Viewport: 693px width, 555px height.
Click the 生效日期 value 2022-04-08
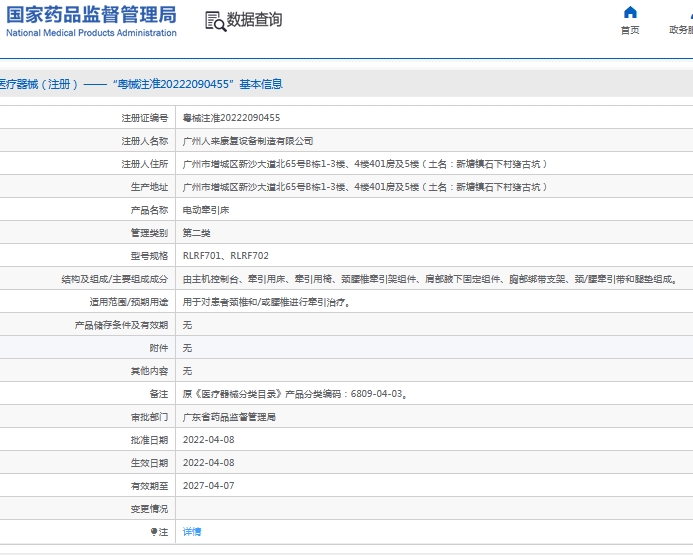209,463
